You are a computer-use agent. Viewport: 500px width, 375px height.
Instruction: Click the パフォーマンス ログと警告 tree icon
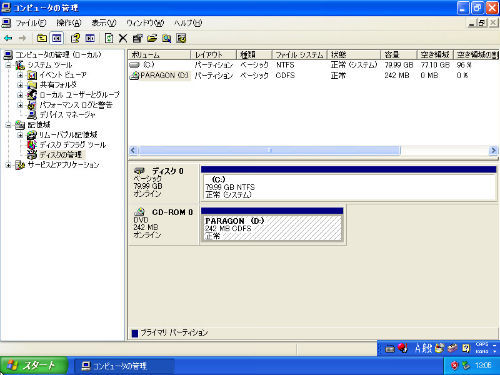click(32, 105)
